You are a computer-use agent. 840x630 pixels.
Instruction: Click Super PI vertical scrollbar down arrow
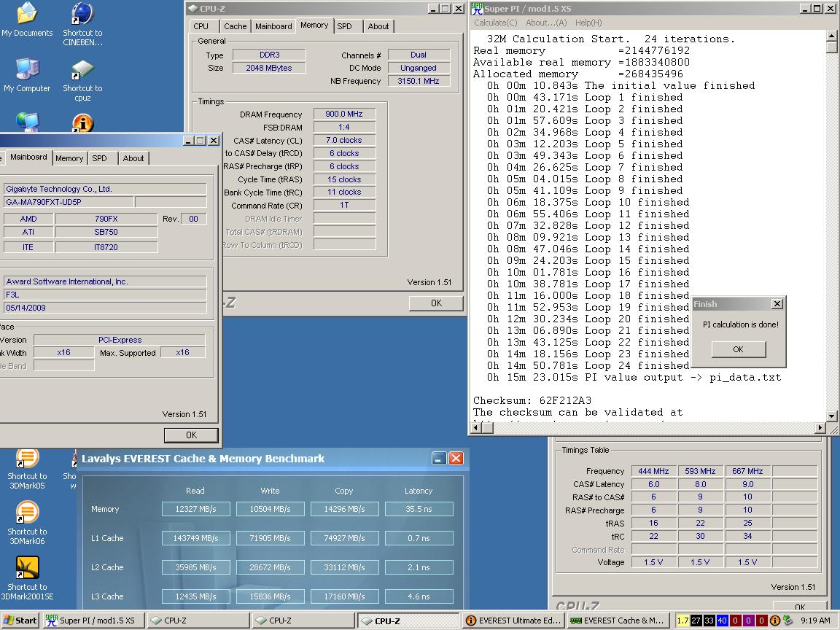(x=831, y=416)
